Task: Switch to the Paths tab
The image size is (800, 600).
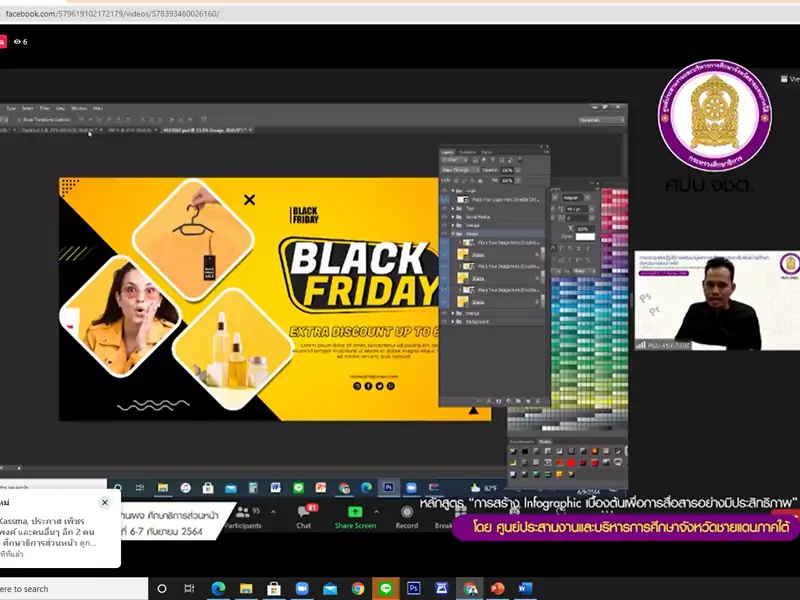Action: coord(486,152)
